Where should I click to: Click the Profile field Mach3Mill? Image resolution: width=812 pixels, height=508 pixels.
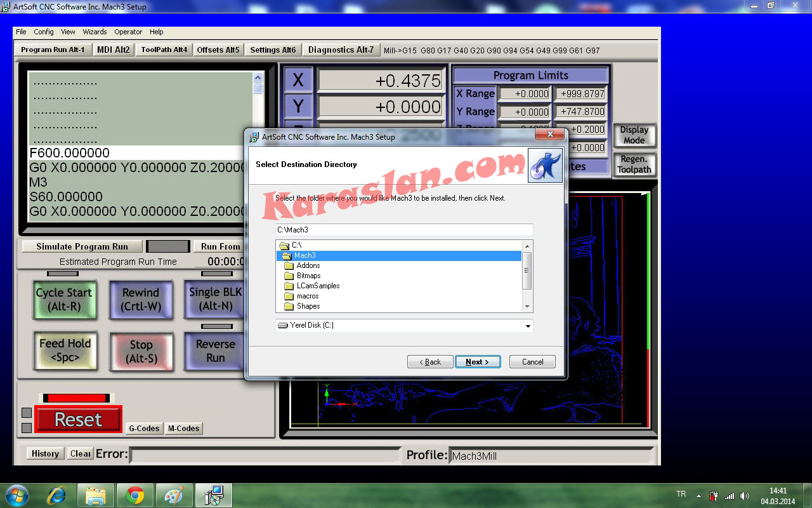click(550, 455)
